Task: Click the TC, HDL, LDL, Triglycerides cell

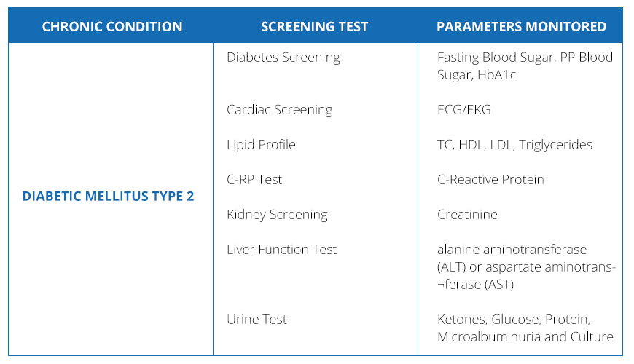Action: 514,145
